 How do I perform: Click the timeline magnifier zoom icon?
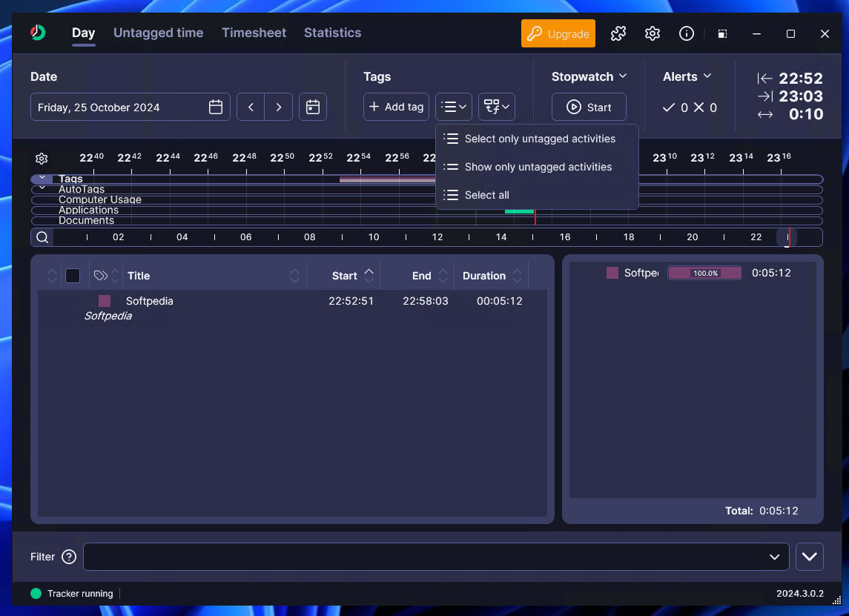coord(42,237)
